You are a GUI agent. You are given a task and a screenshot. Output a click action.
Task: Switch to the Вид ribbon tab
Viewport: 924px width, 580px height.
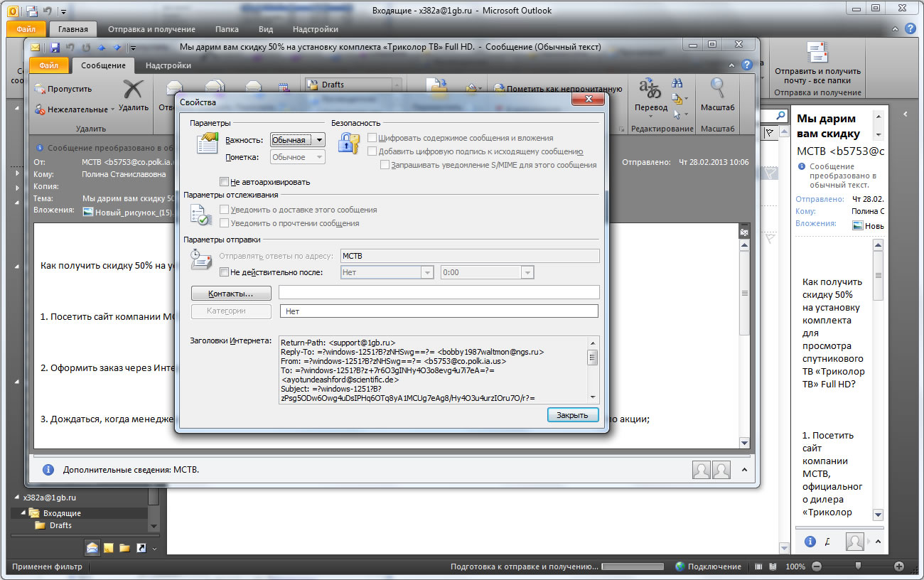265,29
